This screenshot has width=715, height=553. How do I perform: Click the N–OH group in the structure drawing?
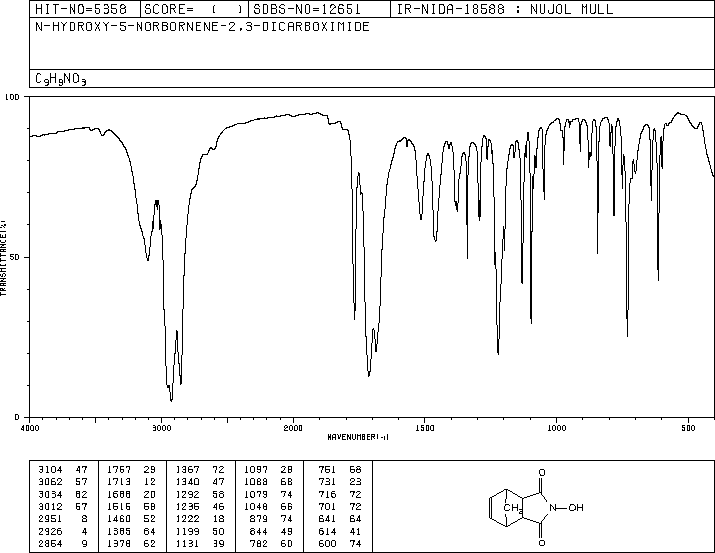coord(567,507)
